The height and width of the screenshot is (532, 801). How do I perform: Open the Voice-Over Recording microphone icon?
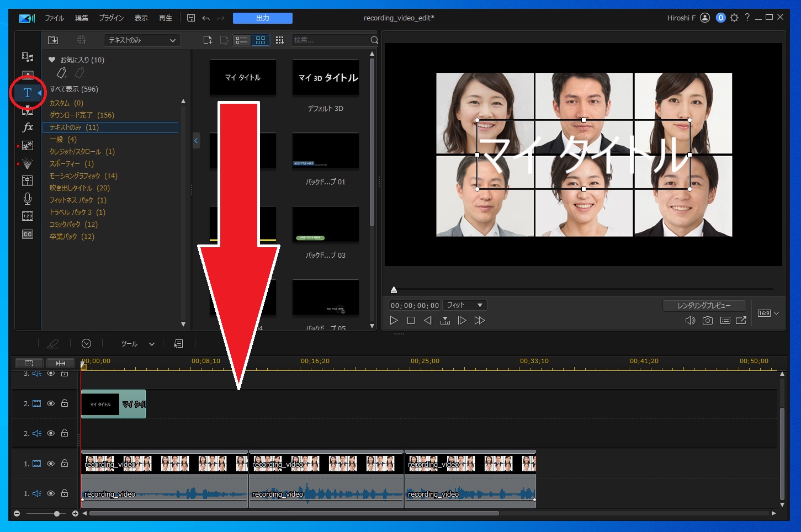[28, 199]
